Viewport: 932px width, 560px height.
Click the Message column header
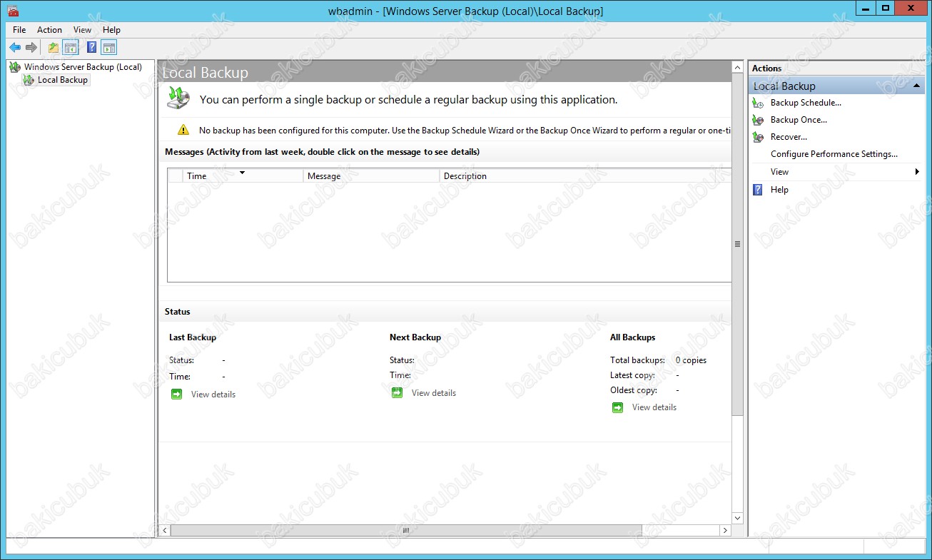(371, 175)
